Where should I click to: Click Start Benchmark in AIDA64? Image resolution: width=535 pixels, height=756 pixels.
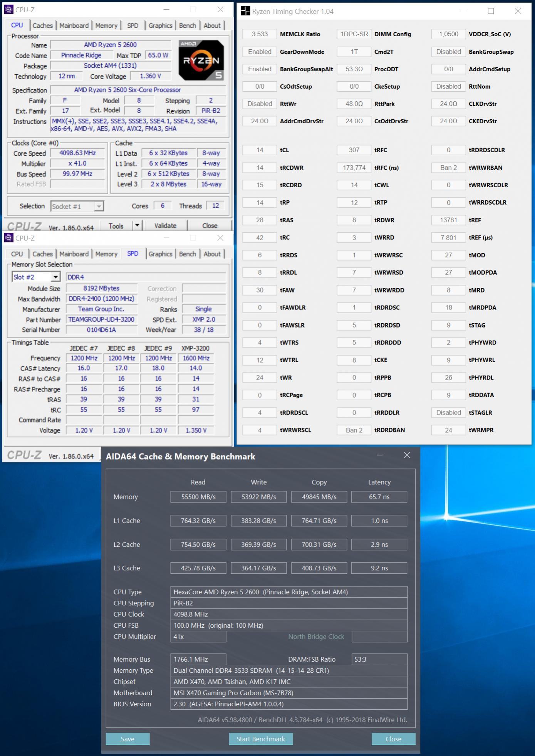pos(261,739)
